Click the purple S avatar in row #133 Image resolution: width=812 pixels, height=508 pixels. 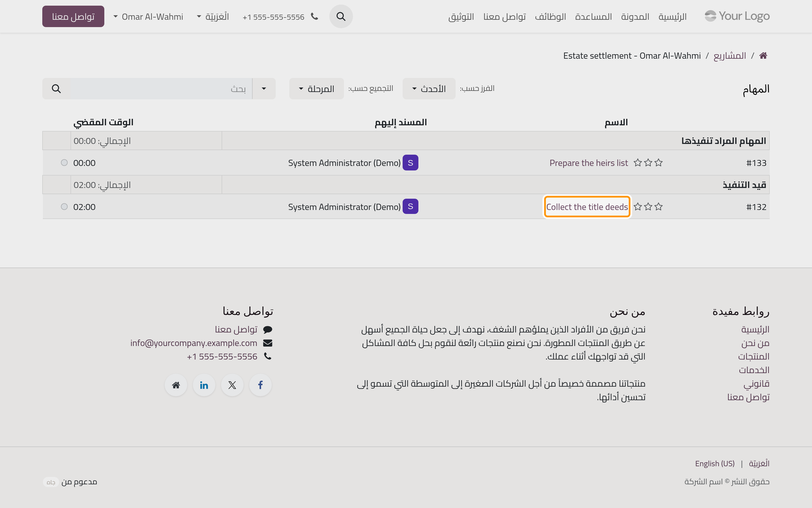click(x=410, y=163)
